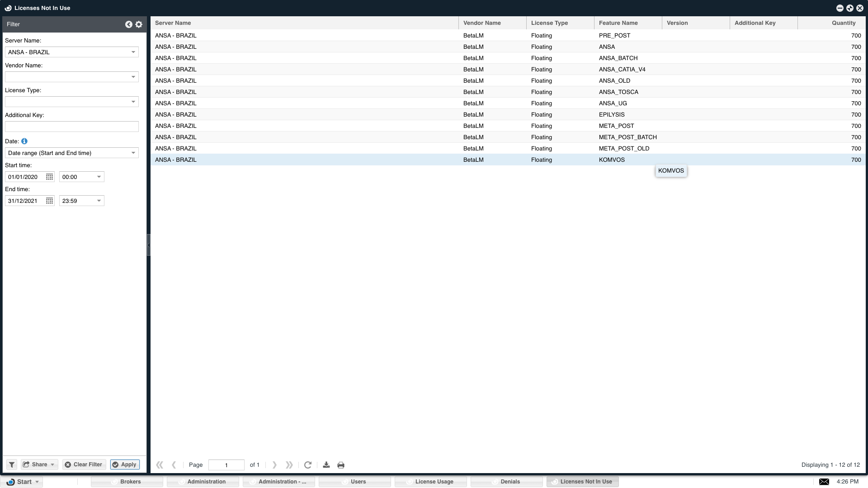868x488 pixels.
Task: Click the Date info icon
Action: pos(24,141)
